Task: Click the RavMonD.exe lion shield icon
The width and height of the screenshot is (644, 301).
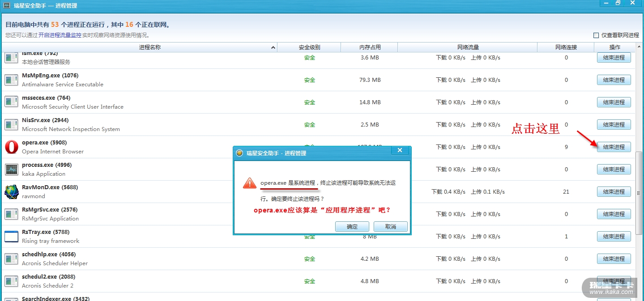Action: [x=11, y=192]
